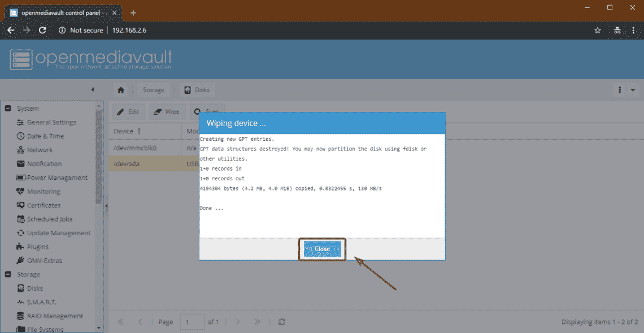Click the Date & Time clock icon

(x=20, y=136)
